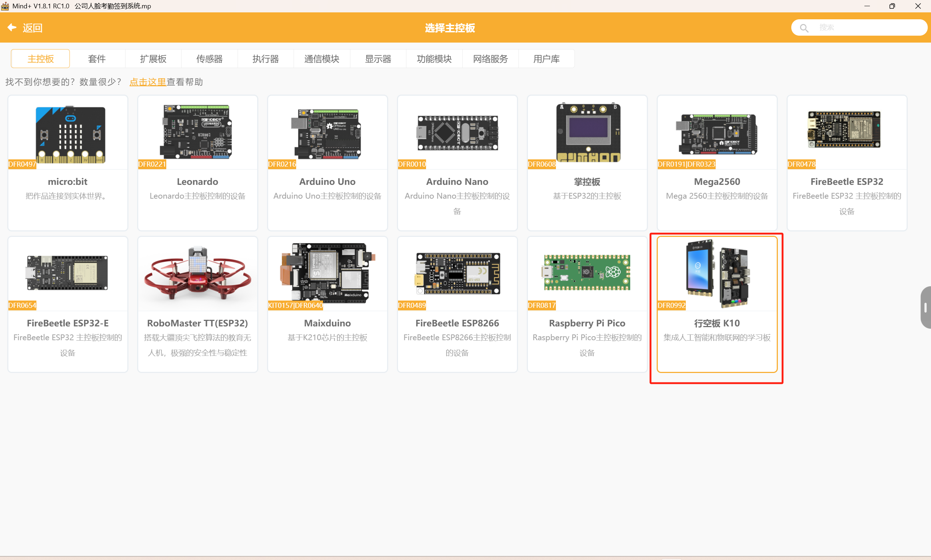Open the 扩展板 tab
This screenshot has width=931, height=560.
pyautogui.click(x=153, y=59)
